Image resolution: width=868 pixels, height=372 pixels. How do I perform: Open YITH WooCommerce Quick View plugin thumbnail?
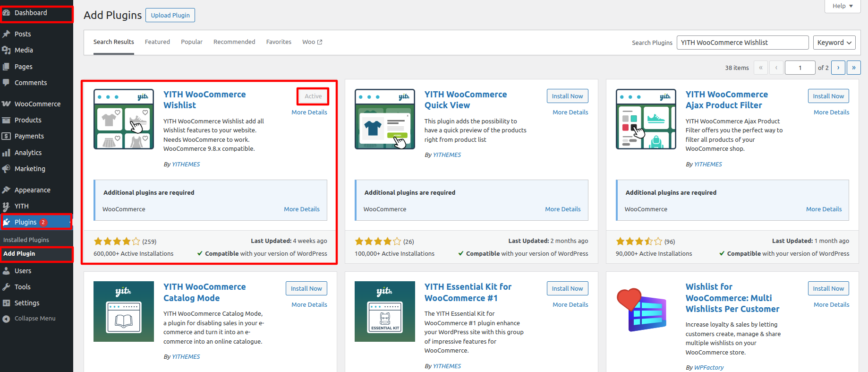pyautogui.click(x=384, y=119)
